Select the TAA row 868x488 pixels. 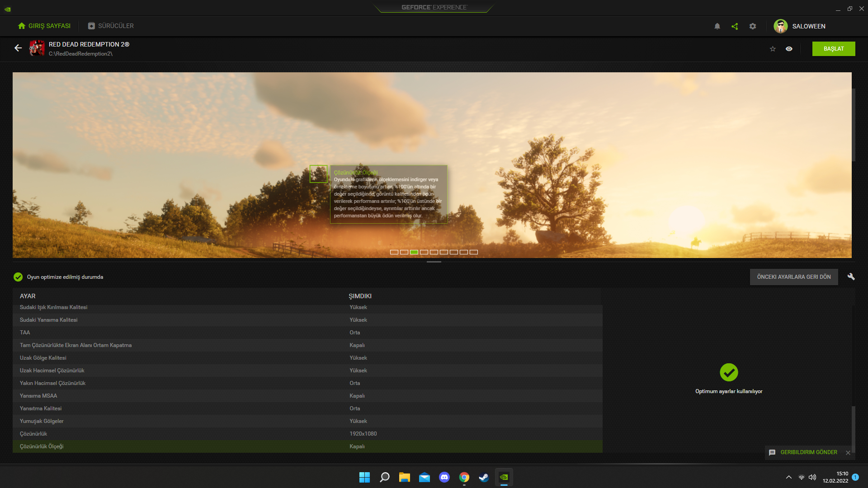pyautogui.click(x=307, y=333)
